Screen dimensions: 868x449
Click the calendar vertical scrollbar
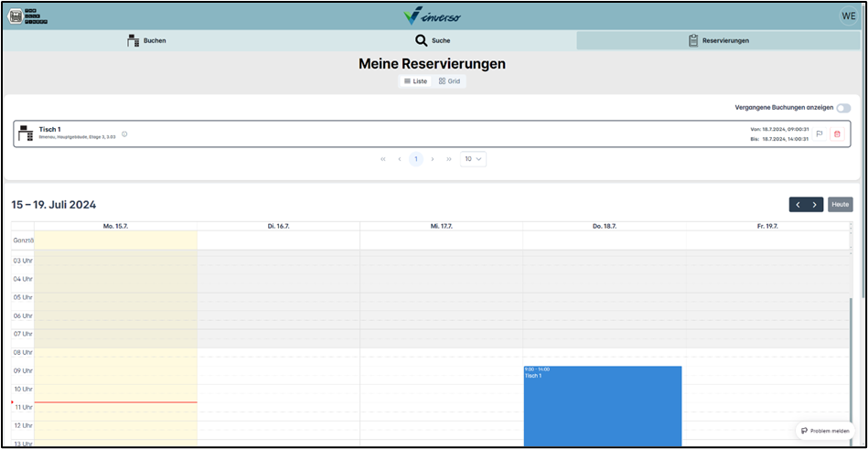pyautogui.click(x=852, y=371)
